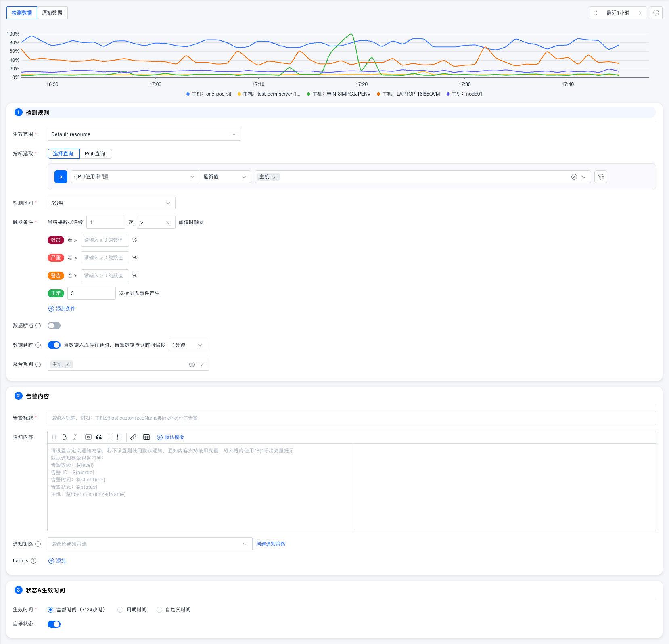669x644 pixels.
Task: Open the 最新值 aggregation dropdown
Action: 226,177
